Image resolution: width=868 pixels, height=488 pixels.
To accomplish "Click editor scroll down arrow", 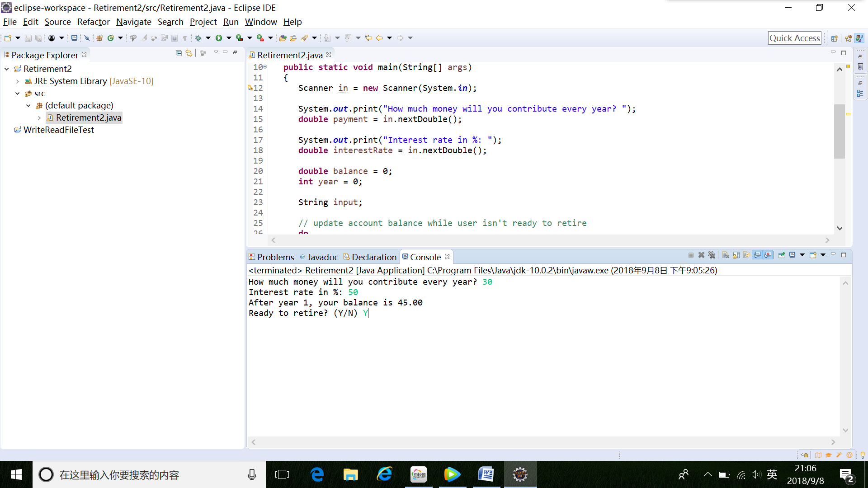I will tap(840, 229).
